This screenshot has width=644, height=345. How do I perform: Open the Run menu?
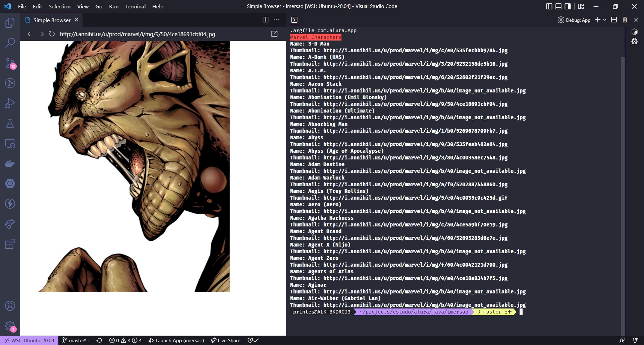point(114,6)
